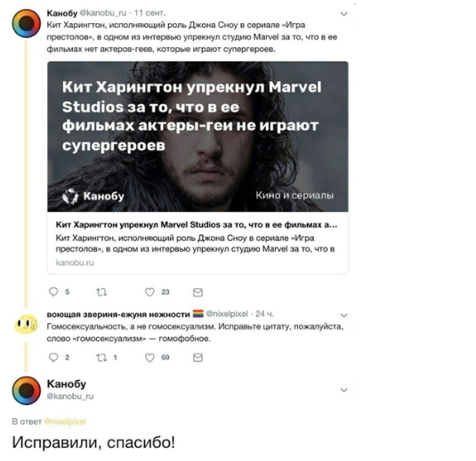This screenshot has width=476, height=461.
Task: Like the reply with 69 likes
Action: 149,358
